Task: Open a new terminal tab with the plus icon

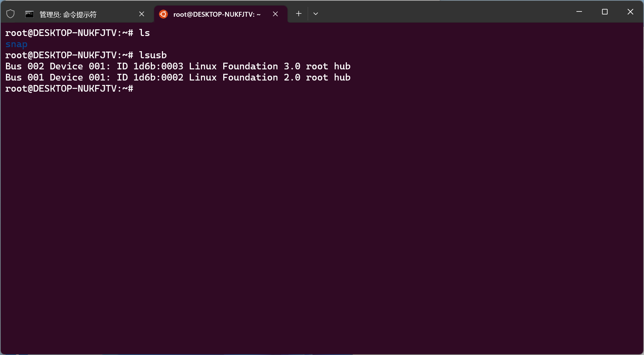Action: 299,14
